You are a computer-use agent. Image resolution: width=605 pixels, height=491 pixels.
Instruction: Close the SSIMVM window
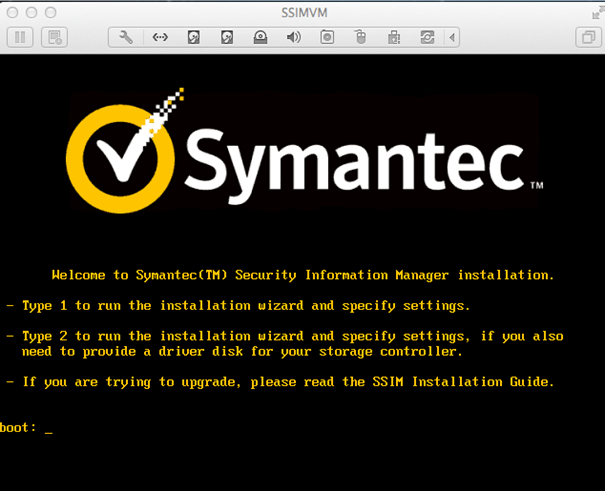point(12,13)
